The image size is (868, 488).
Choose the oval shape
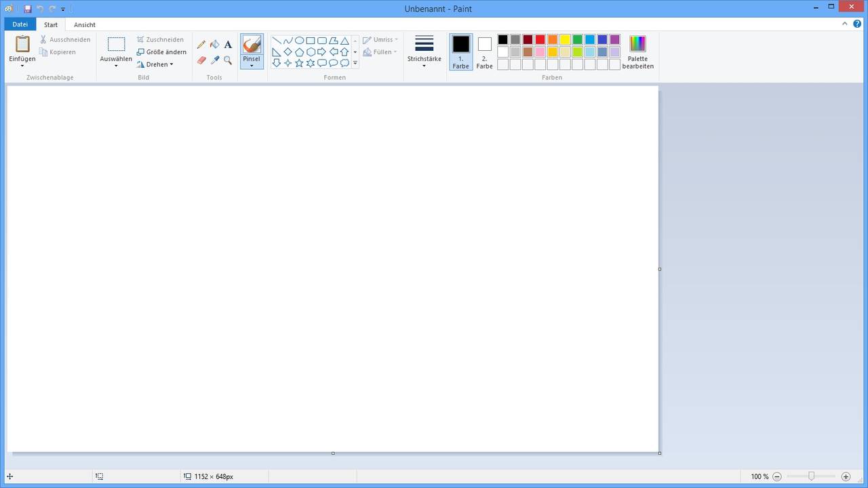(299, 41)
